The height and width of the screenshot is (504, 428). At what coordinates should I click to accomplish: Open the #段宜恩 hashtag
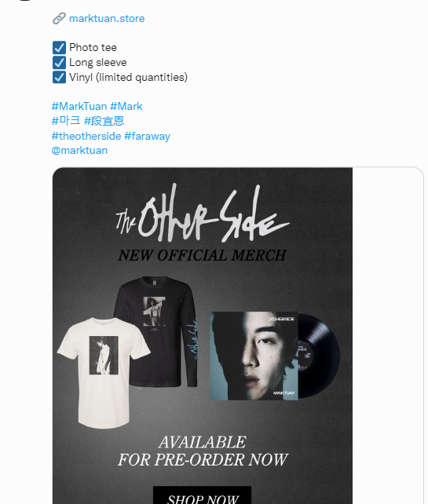(104, 121)
